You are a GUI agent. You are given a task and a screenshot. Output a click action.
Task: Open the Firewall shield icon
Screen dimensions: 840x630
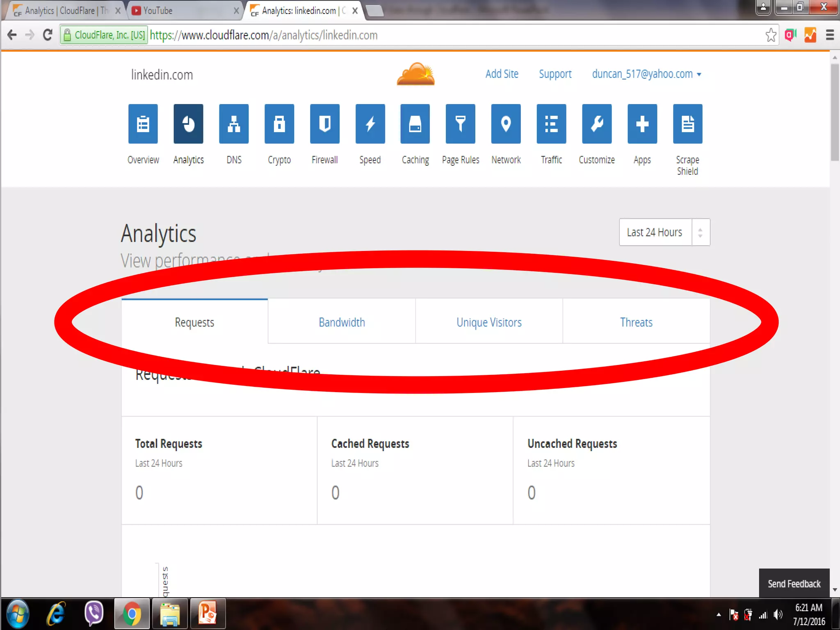pos(324,124)
